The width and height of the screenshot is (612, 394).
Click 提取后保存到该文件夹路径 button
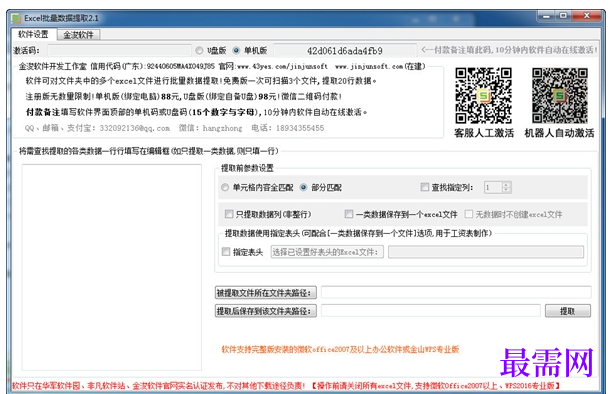point(266,311)
